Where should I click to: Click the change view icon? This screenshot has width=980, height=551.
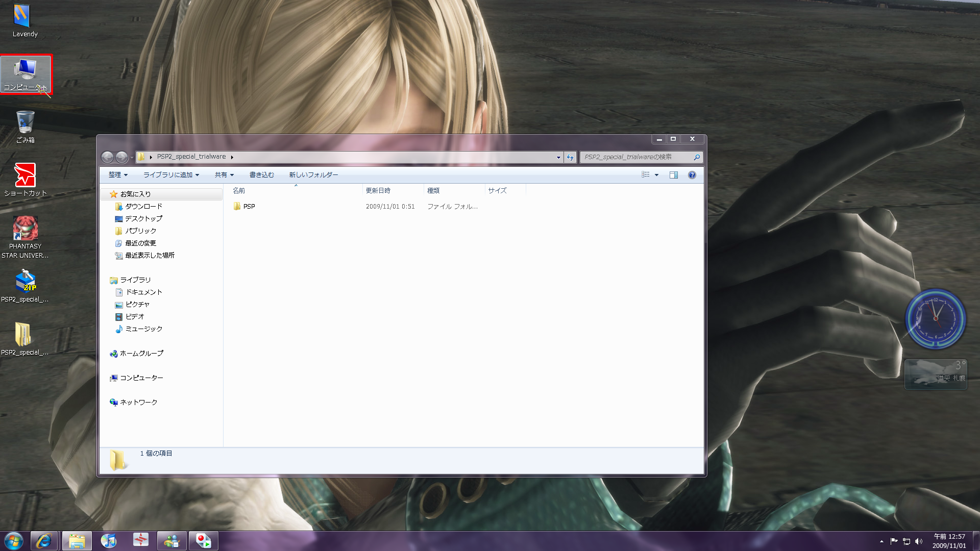click(x=646, y=175)
